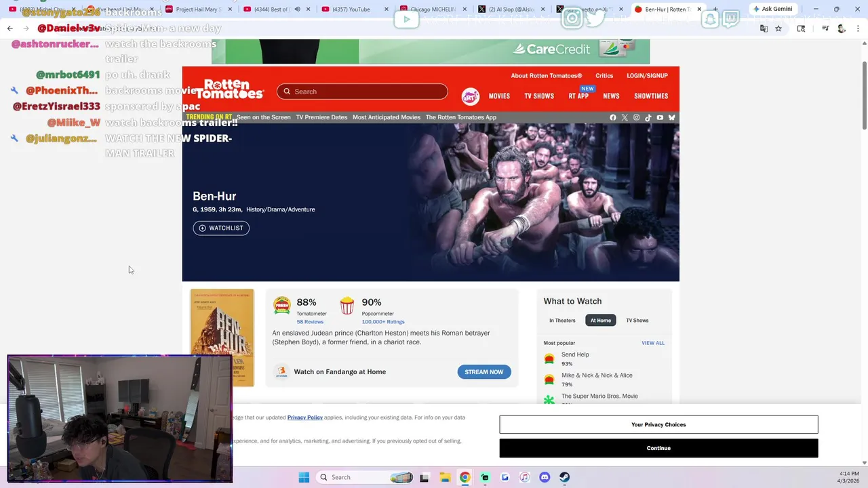Go back with browser back arrow
Image resolution: width=868 pixels, height=488 pixels.
(9, 28)
